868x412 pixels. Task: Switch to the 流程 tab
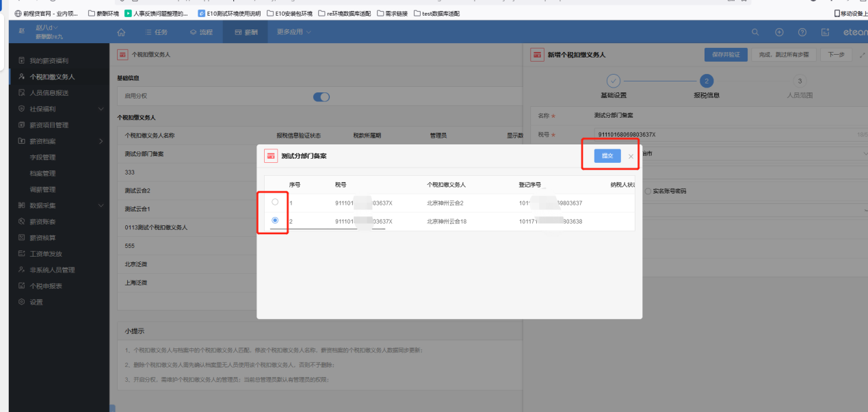(x=202, y=32)
